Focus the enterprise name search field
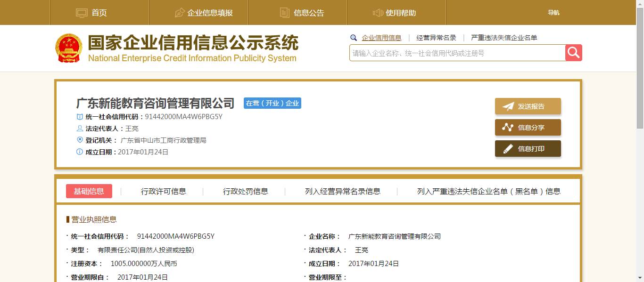 (x=457, y=53)
